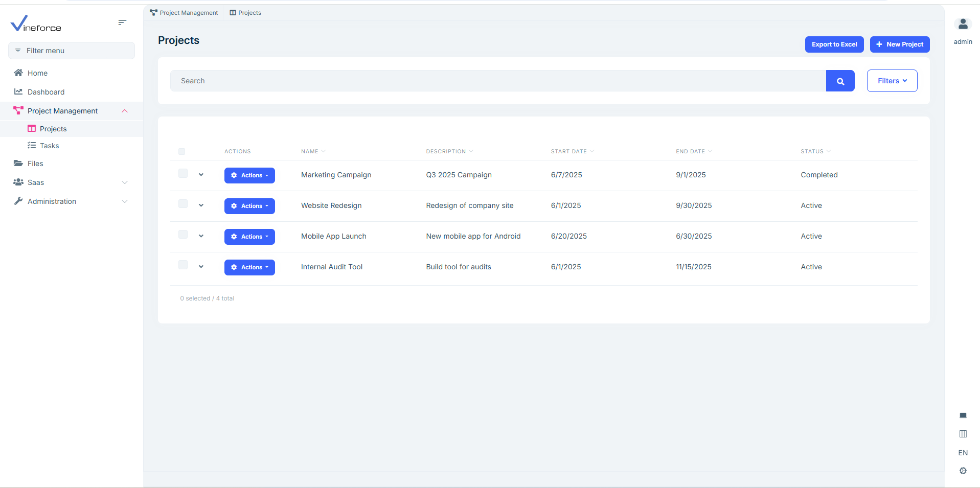Click the monitor icon in the right rail

[x=963, y=415]
